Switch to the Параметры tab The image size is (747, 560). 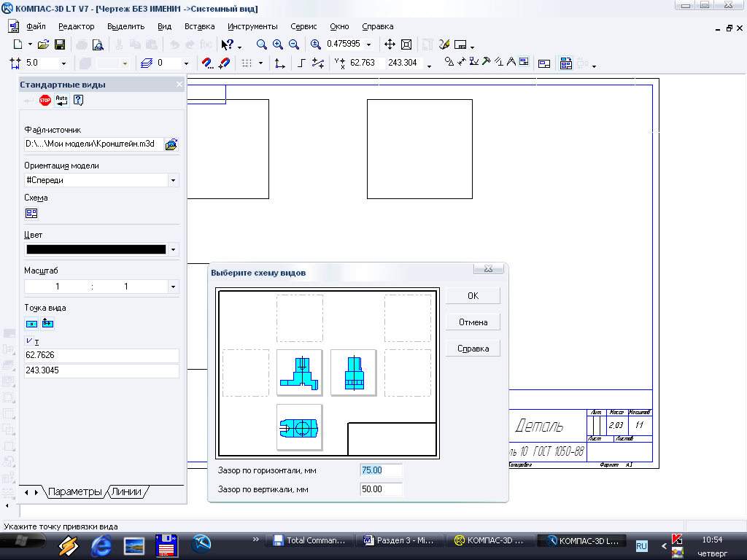tap(75, 492)
